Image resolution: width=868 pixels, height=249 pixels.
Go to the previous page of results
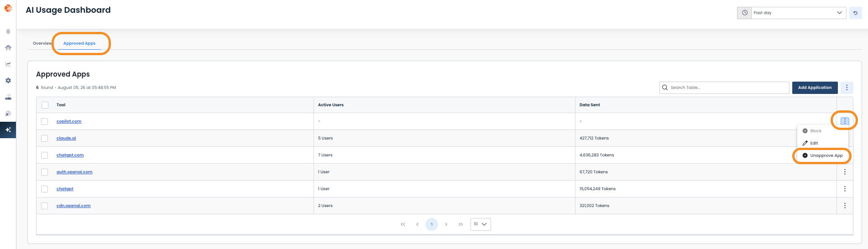point(417,224)
